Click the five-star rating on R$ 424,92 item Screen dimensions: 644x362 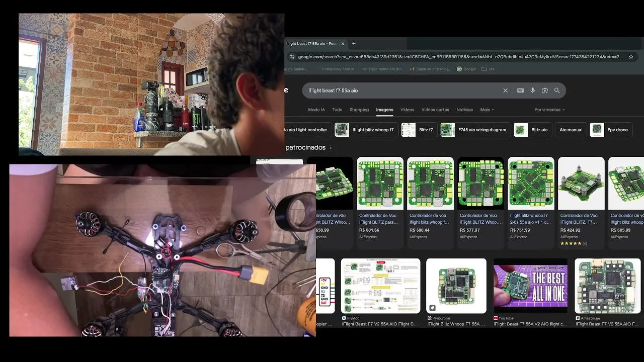(x=571, y=243)
